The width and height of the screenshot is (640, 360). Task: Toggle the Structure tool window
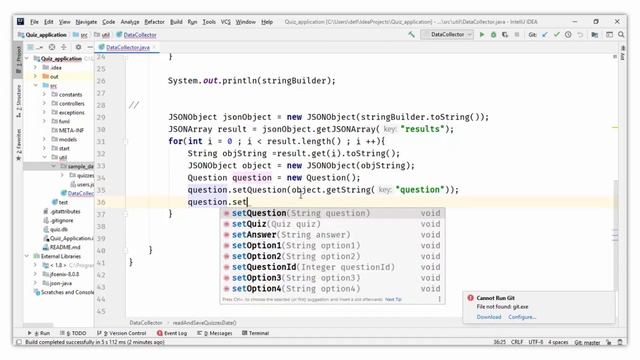(18, 100)
